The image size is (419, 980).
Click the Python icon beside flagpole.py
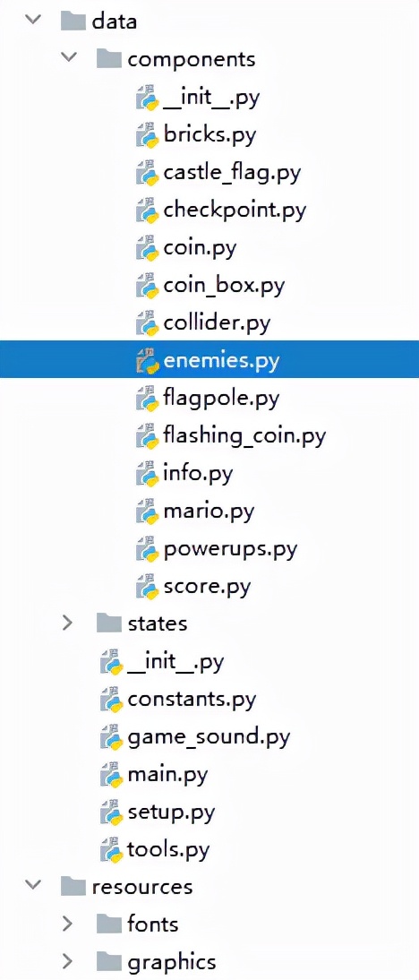coord(146,398)
